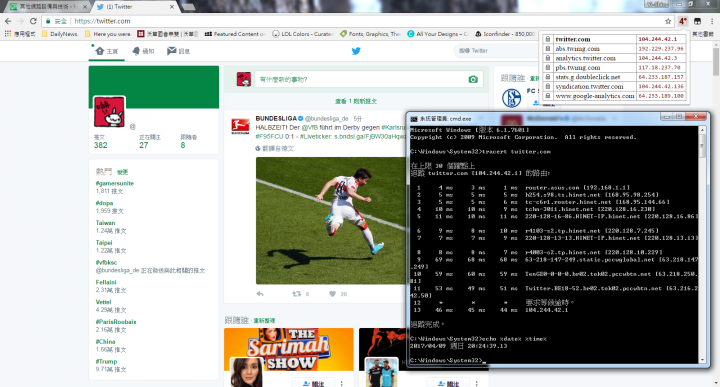
Task: Open the All Your Designs bookmark
Action: tap(438, 34)
